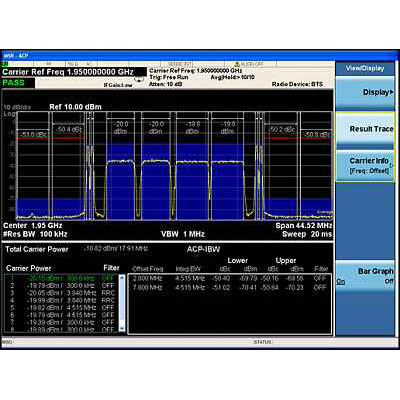Select the 2.000 MHz offset row
400x400 pixels.
pyautogui.click(x=230, y=278)
